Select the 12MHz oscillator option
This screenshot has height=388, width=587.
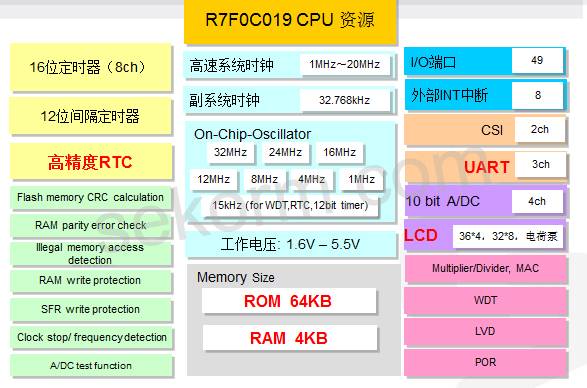[214, 179]
